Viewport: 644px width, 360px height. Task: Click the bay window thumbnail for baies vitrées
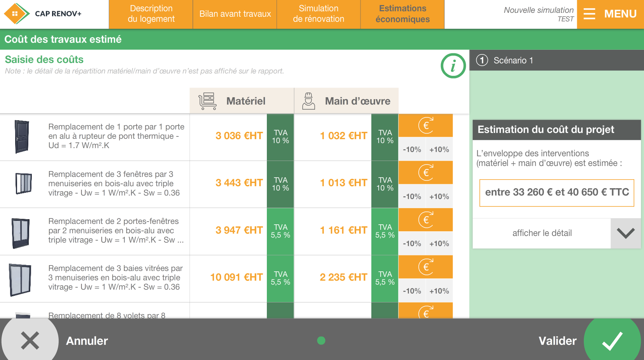pos(20,280)
